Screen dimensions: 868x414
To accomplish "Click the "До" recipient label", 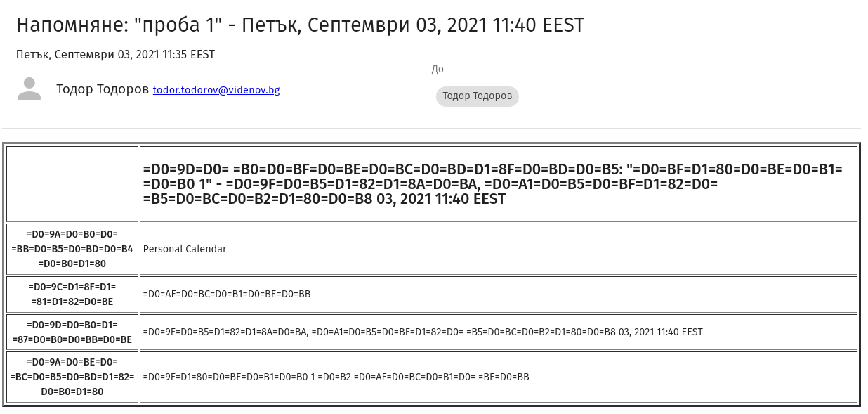I will point(438,69).
